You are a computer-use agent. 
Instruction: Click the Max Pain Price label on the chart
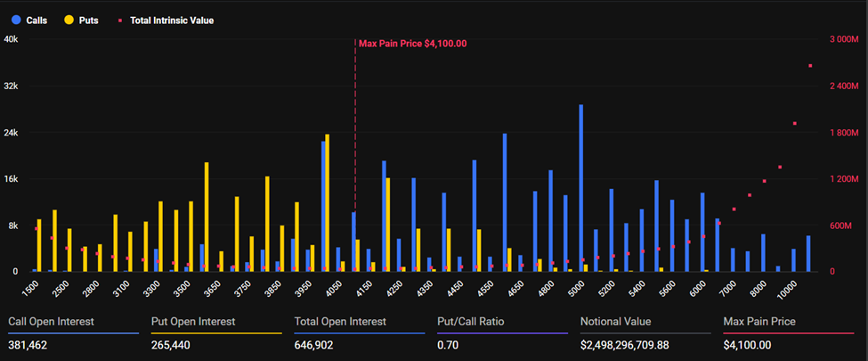pos(412,43)
